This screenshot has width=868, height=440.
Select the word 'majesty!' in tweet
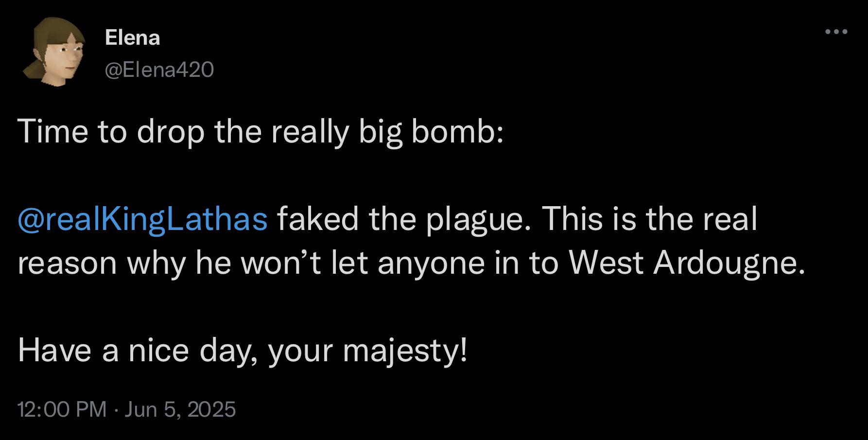[405, 352]
